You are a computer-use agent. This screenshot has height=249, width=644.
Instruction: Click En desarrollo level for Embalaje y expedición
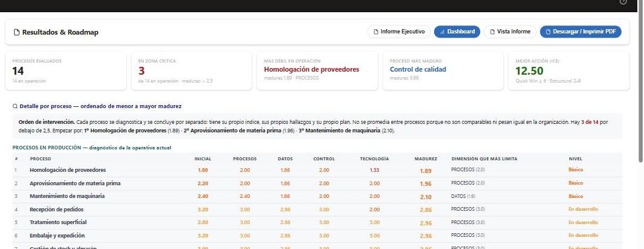(583, 235)
